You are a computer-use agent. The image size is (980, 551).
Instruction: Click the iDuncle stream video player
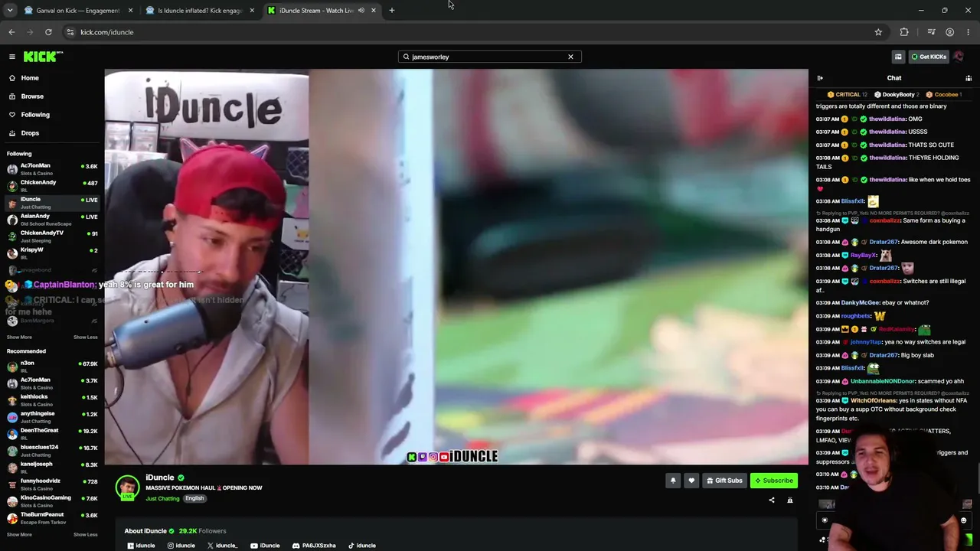click(x=456, y=267)
